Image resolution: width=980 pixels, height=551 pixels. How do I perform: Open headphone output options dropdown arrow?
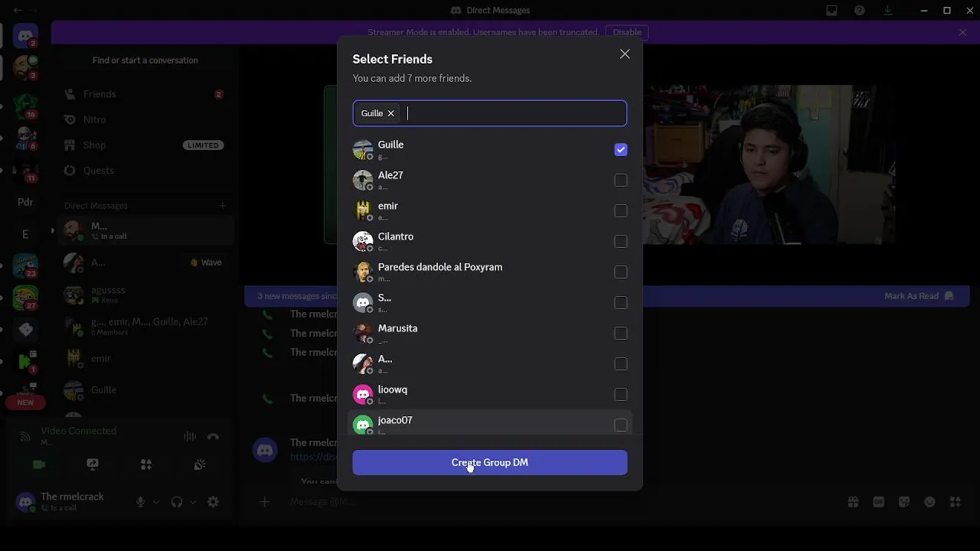click(192, 502)
